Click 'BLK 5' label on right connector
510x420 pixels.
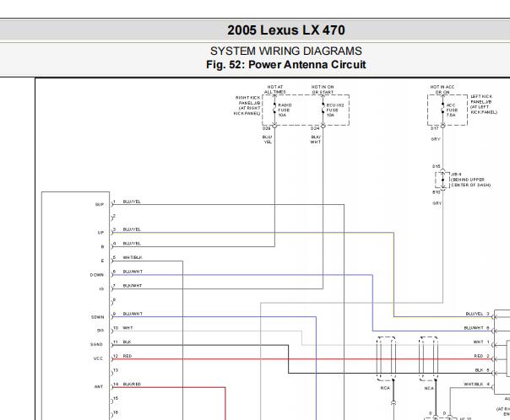click(x=482, y=370)
